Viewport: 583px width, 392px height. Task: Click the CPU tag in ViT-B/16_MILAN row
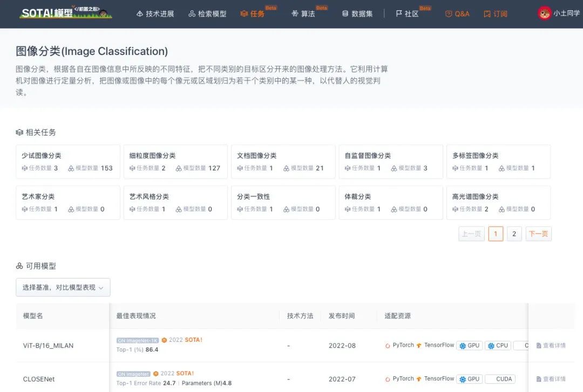point(498,346)
